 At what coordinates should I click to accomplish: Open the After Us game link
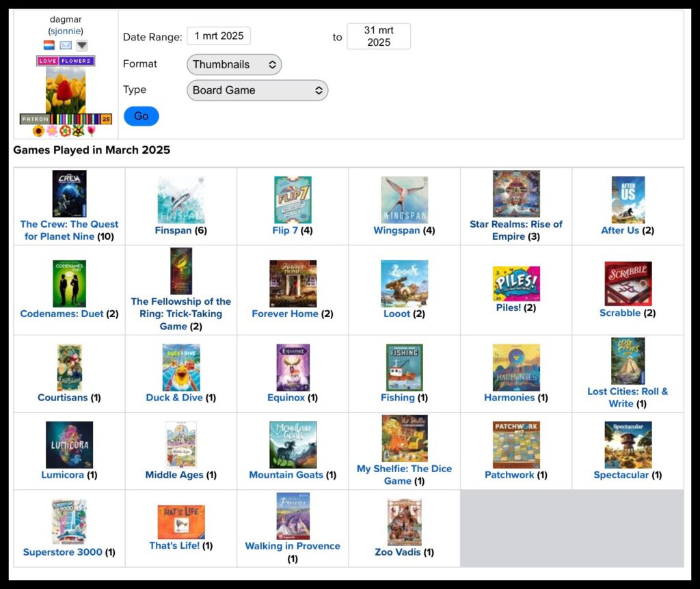(620, 230)
